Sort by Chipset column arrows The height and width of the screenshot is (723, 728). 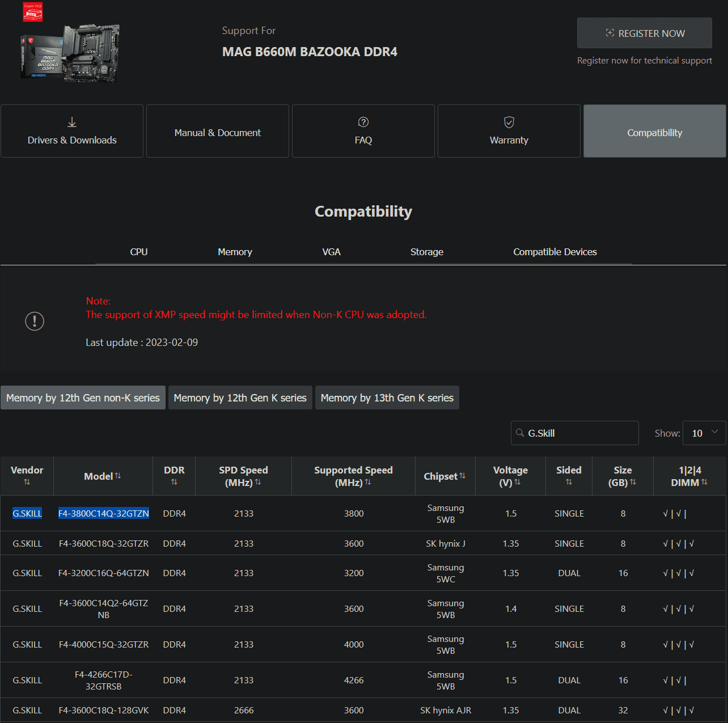point(462,476)
